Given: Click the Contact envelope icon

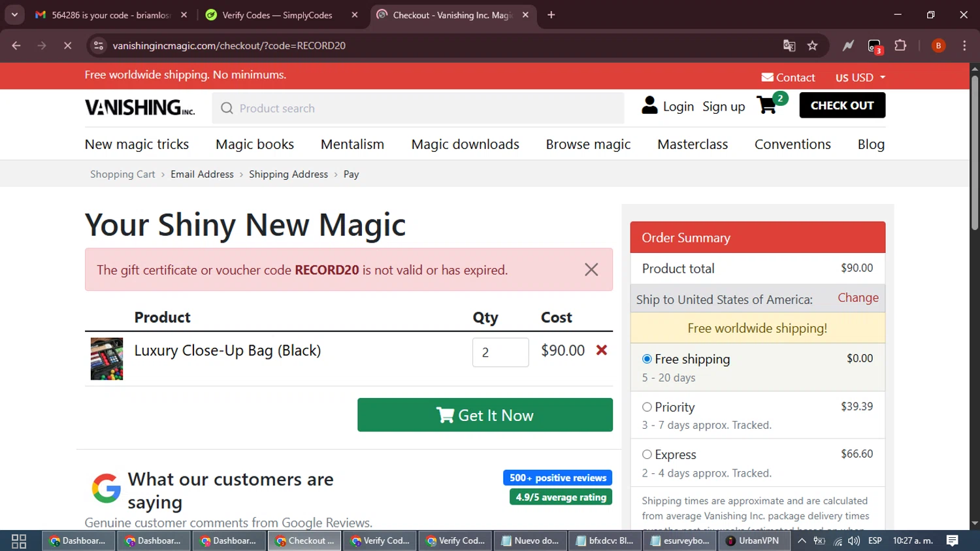Looking at the screenshot, I should point(767,77).
